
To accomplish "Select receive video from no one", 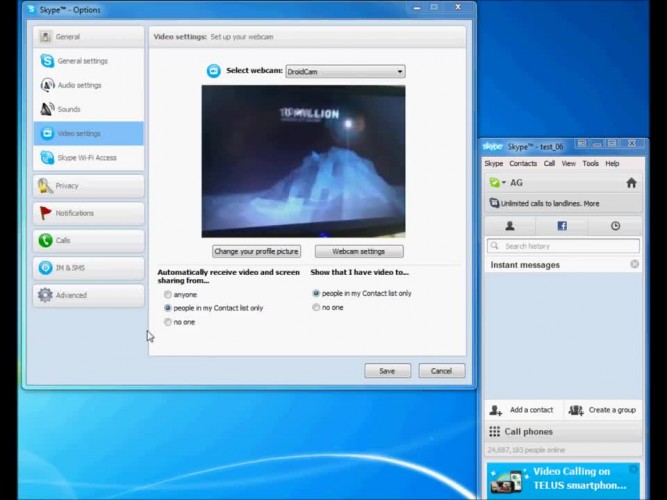I will coord(168,322).
